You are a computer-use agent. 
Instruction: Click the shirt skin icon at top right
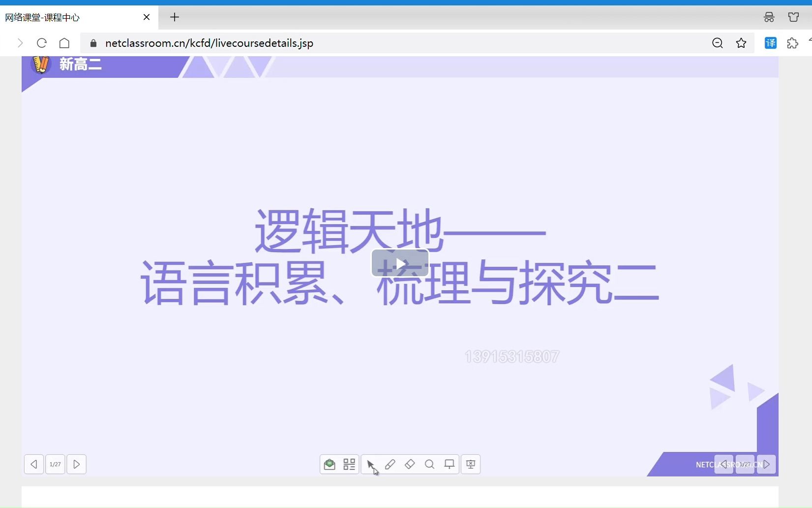[x=794, y=17]
